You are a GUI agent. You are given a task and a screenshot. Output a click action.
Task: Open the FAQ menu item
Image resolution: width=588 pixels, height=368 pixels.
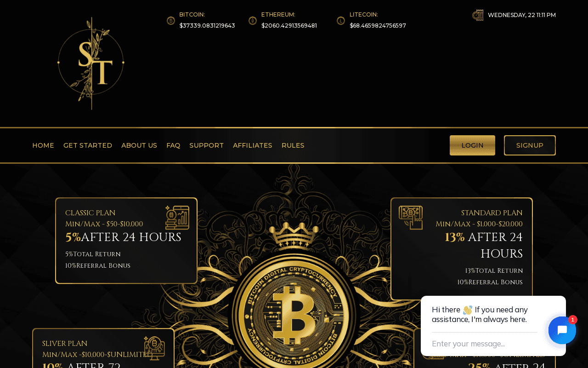coord(173,145)
